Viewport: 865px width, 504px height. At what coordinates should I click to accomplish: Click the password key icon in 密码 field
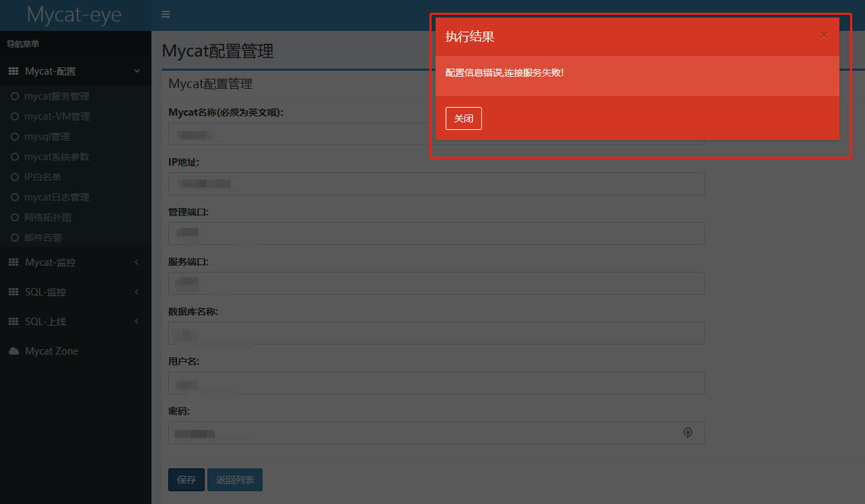point(687,433)
